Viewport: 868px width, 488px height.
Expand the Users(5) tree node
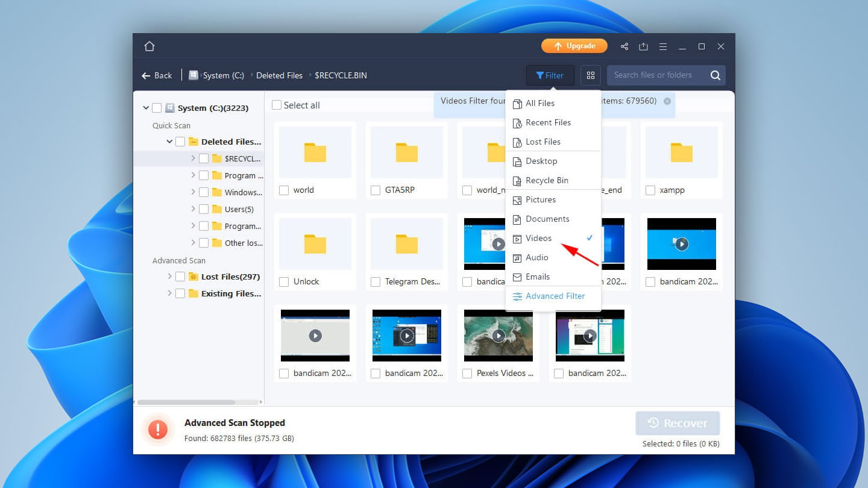tap(193, 209)
